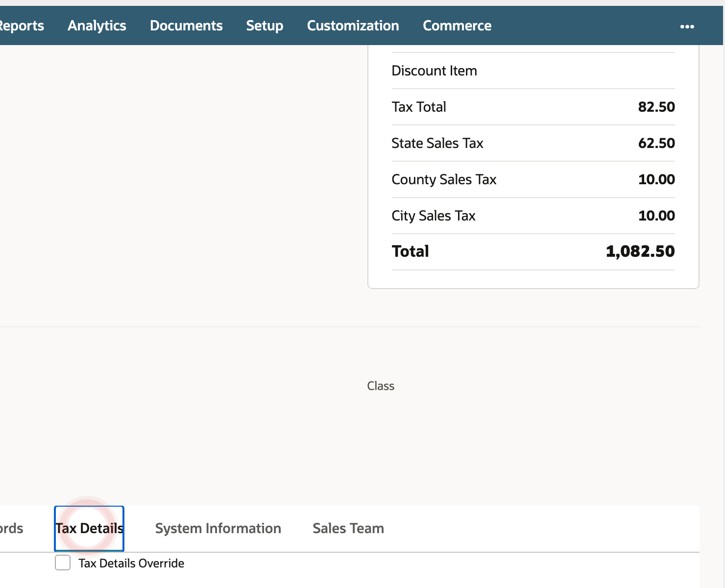Open the Documents menu

[186, 25]
